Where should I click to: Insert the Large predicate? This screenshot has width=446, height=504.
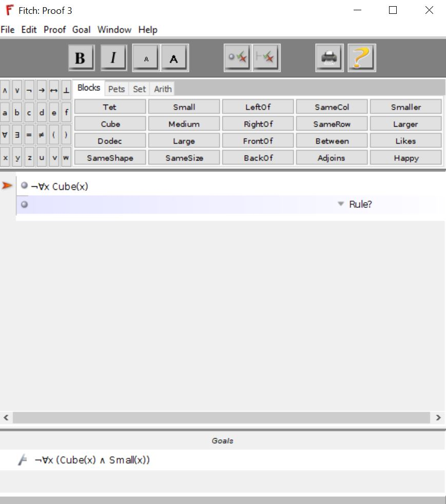coord(184,141)
